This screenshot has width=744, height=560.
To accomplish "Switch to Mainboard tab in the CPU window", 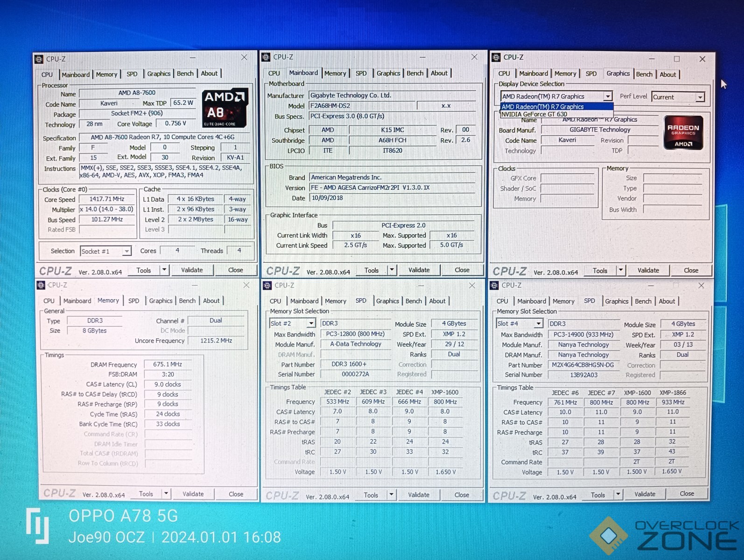I will (x=76, y=75).
